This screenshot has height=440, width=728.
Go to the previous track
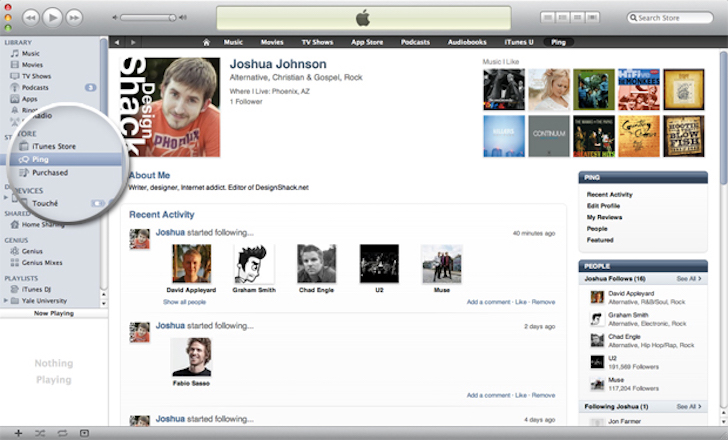(x=30, y=17)
